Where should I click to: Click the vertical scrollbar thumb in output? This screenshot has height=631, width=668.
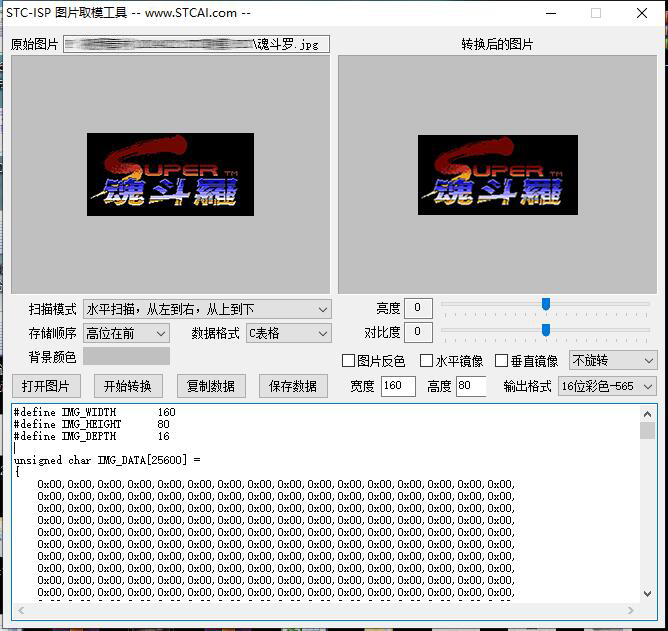coord(647,431)
